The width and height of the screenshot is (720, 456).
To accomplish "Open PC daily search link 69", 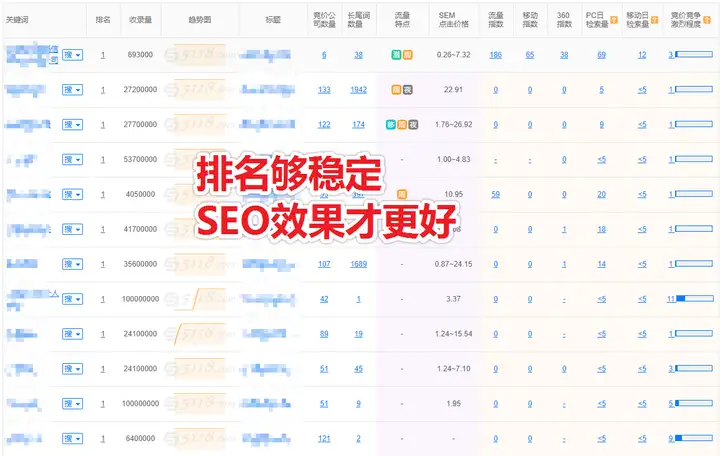I will tap(602, 55).
